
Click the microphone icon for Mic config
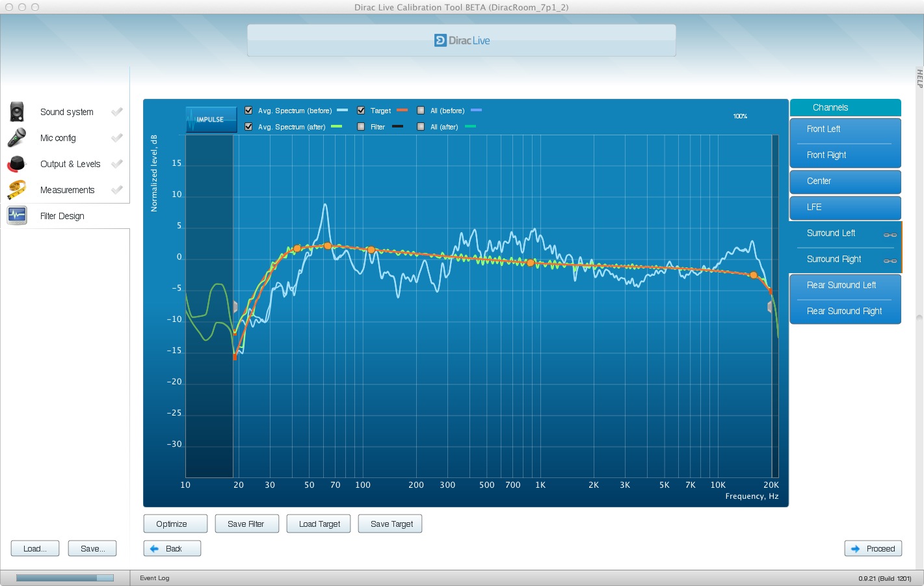click(x=17, y=138)
